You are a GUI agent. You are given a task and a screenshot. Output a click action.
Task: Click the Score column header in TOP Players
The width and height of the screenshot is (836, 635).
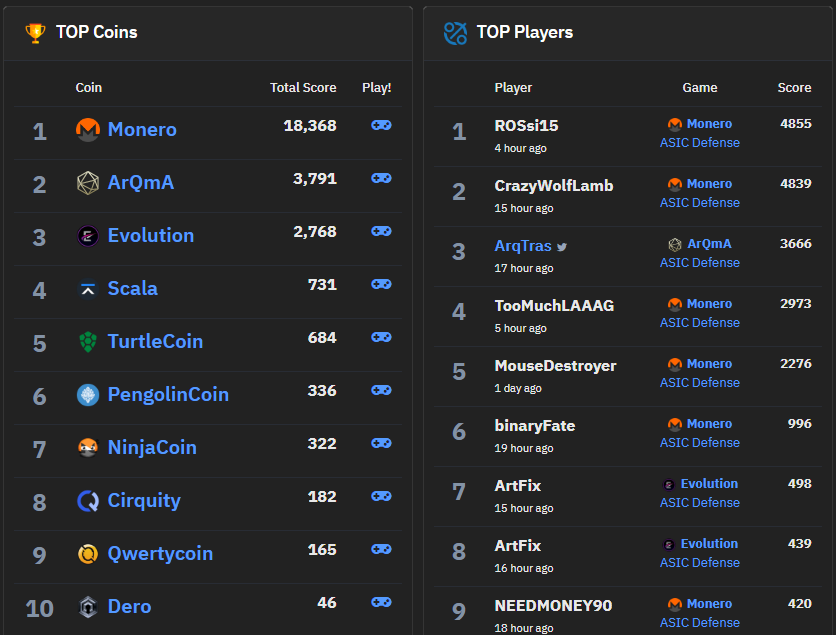[794, 87]
